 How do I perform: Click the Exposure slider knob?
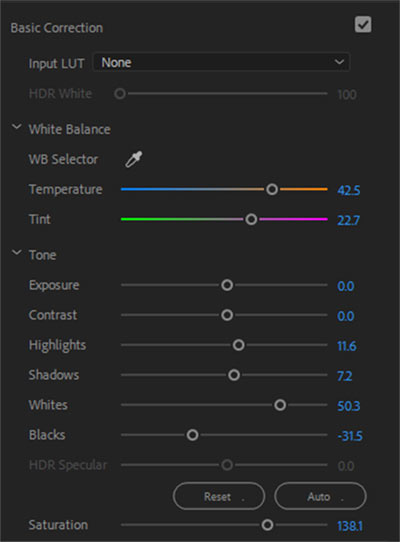(x=227, y=285)
